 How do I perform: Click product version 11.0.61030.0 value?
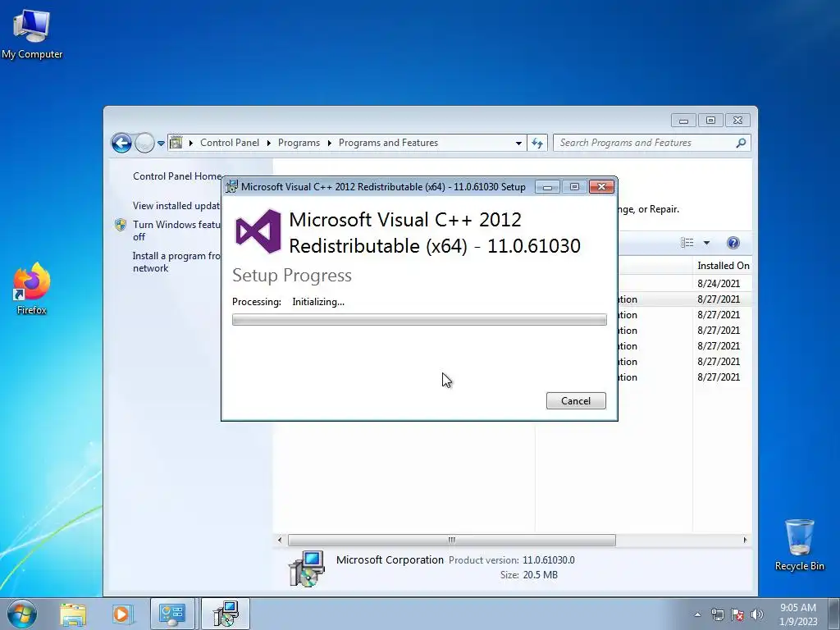[549, 560]
